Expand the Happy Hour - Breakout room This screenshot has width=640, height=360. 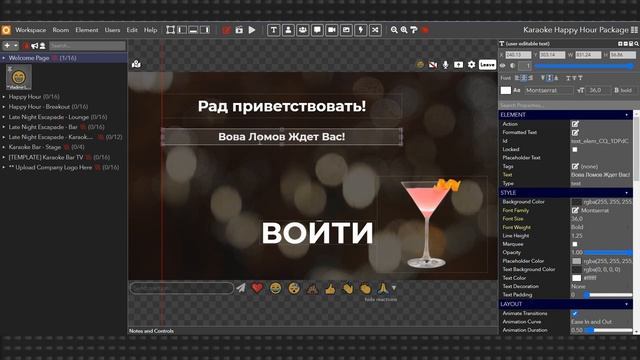click(4, 107)
